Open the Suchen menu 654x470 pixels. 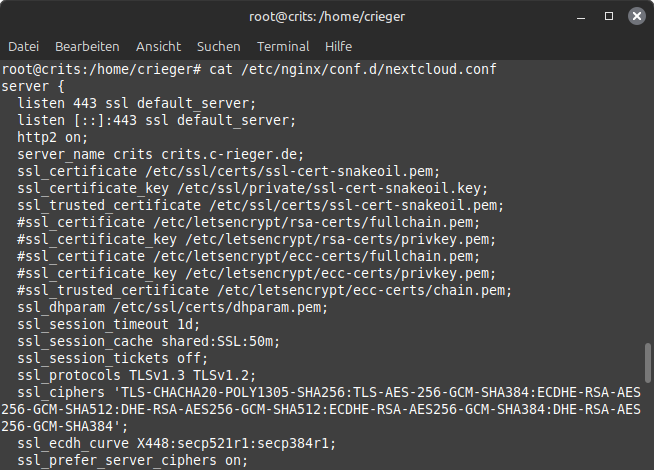tap(219, 46)
